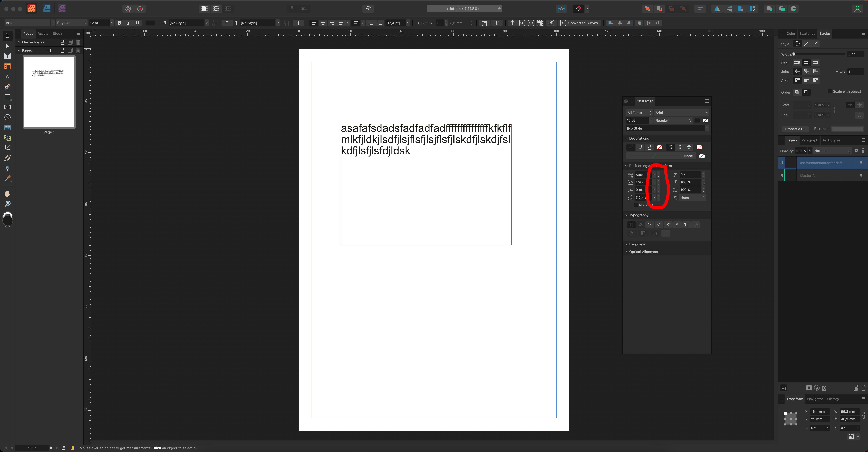
Task: Switch to the Swatches tab
Action: [x=807, y=34]
